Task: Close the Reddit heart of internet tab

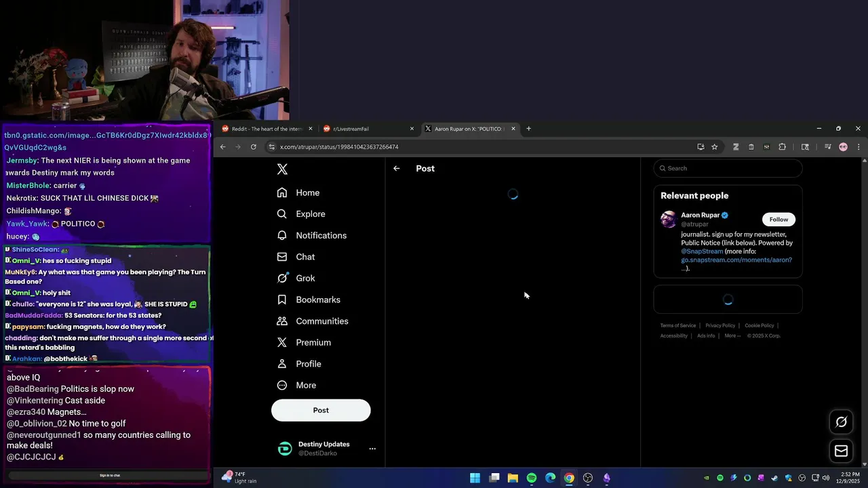Action: [x=311, y=129]
